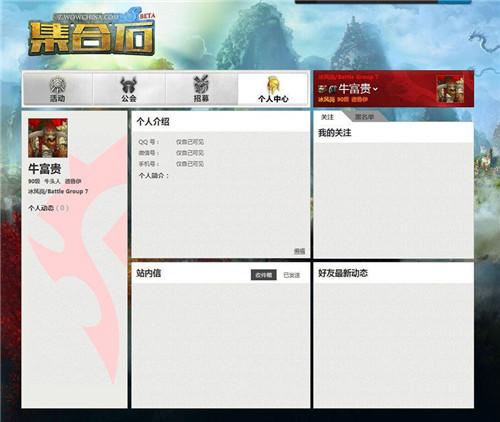Switch to the 关注 tab

(327, 117)
